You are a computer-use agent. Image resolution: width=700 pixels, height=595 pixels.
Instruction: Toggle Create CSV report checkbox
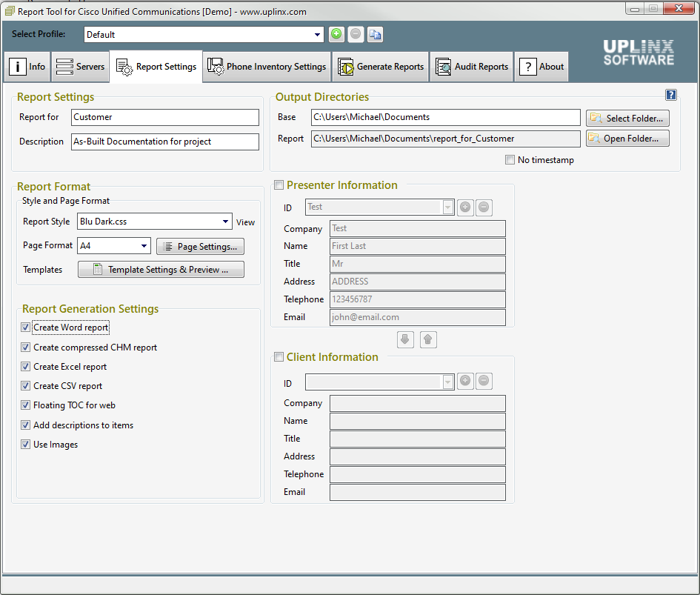pyautogui.click(x=25, y=386)
